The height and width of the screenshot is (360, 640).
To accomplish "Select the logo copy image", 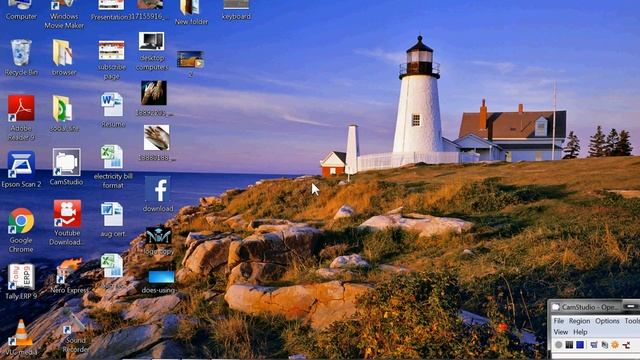I will pyautogui.click(x=159, y=241).
